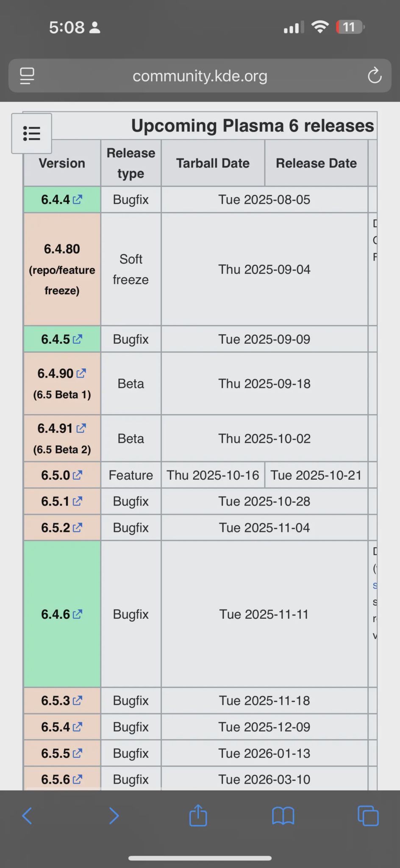Open the 6.4.6 bugfix link
The height and width of the screenshot is (868, 400).
(x=62, y=614)
